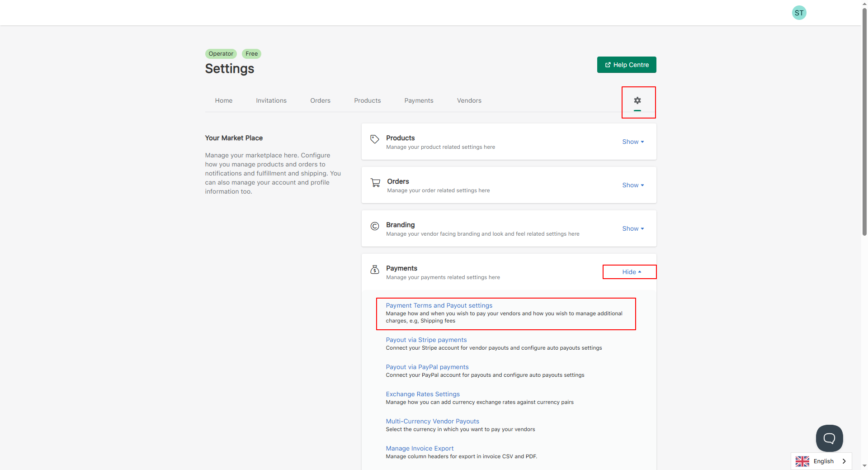Screen dimensions: 868x470
Task: Click the Products tag icon
Action: 375,139
